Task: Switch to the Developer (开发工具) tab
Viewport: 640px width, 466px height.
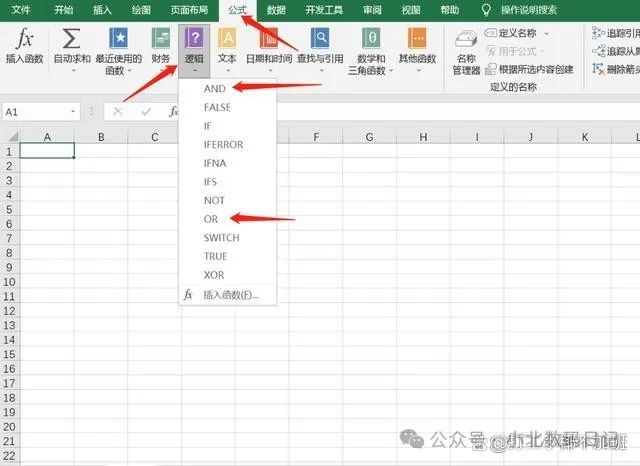Action: (324, 10)
